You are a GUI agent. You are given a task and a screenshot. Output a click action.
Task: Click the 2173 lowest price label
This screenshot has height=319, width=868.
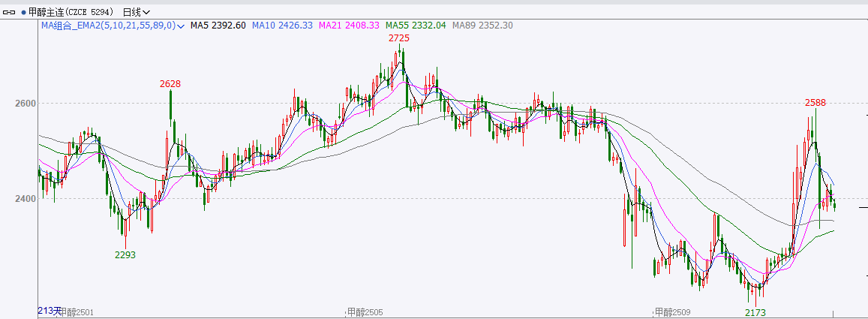[755, 313]
